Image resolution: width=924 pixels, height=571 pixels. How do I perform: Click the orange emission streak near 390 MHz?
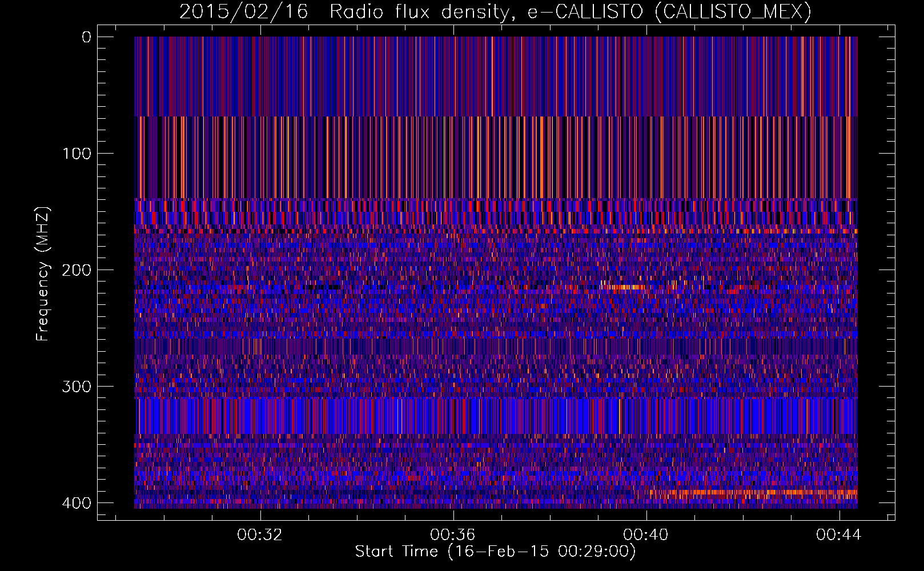click(x=753, y=492)
